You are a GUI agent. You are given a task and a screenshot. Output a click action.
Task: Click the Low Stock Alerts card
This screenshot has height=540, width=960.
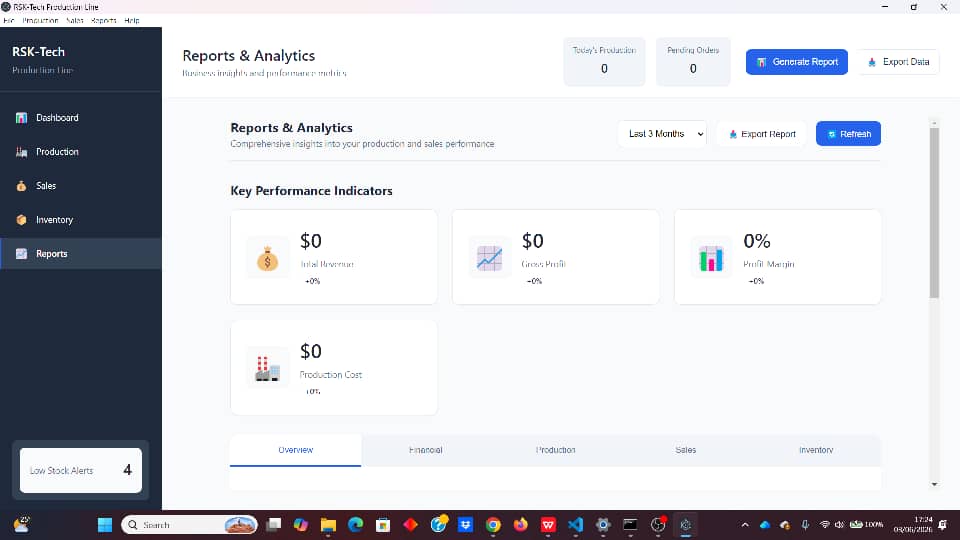point(81,470)
